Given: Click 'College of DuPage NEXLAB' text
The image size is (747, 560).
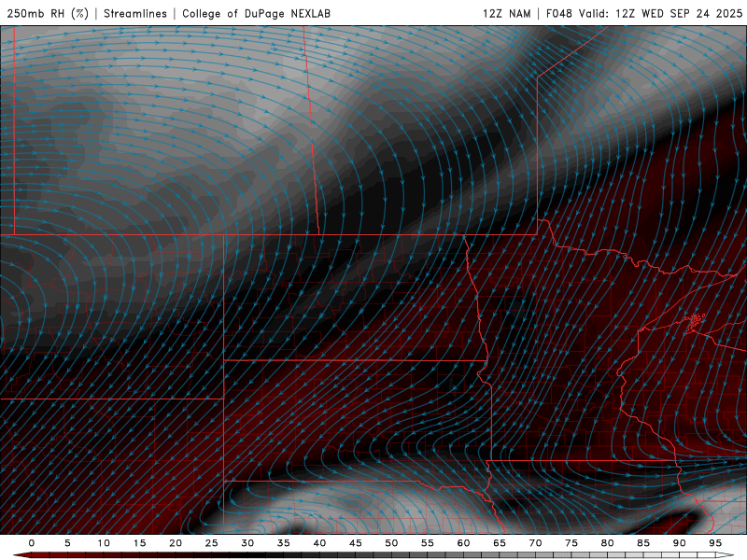Looking at the screenshot, I should click(256, 13).
